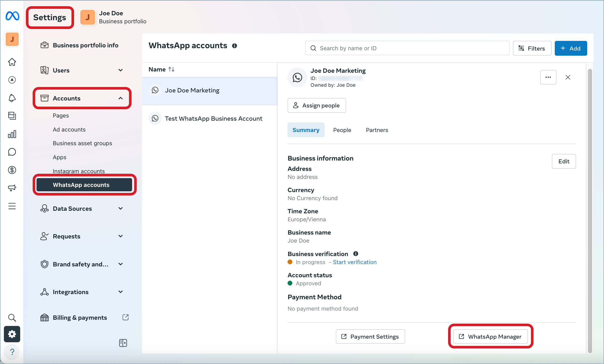Open the three-dot more options menu

[548, 77]
